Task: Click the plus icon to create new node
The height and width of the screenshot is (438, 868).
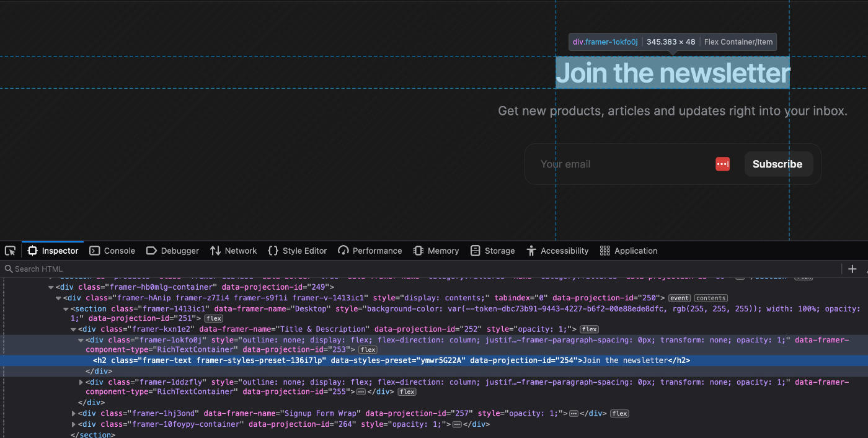Action: [x=852, y=269]
